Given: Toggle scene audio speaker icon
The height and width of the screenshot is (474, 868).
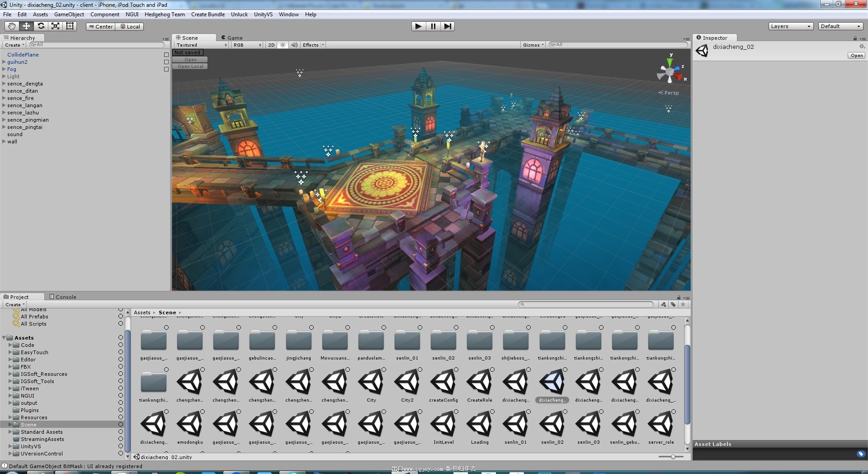Looking at the screenshot, I should [294, 45].
